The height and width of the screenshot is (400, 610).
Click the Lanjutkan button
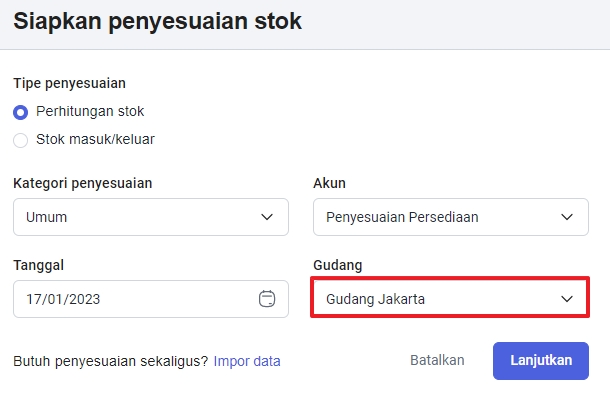[x=541, y=361]
